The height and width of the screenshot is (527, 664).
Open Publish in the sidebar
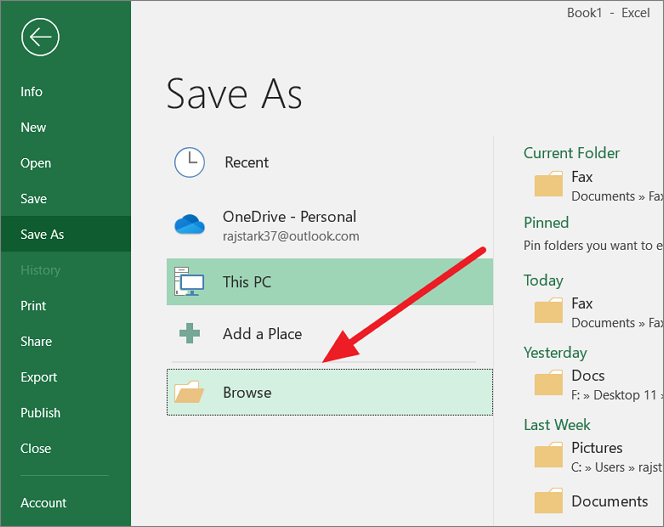click(x=66, y=412)
